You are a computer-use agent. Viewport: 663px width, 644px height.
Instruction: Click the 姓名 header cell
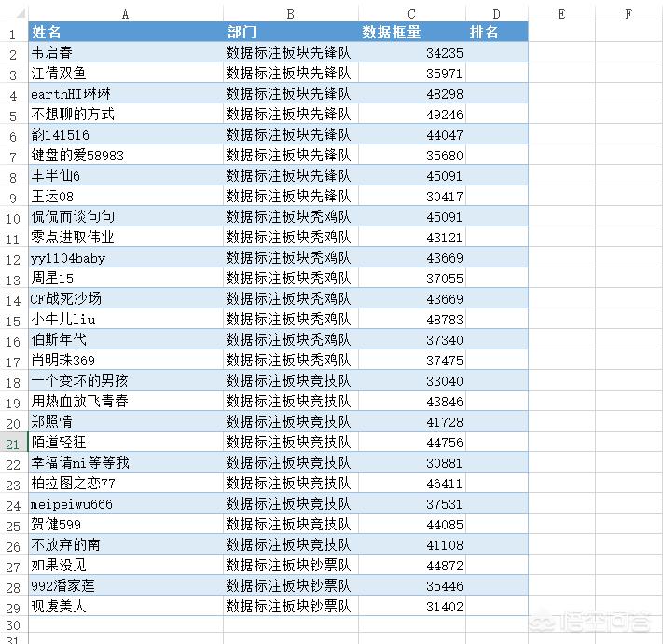click(x=126, y=32)
